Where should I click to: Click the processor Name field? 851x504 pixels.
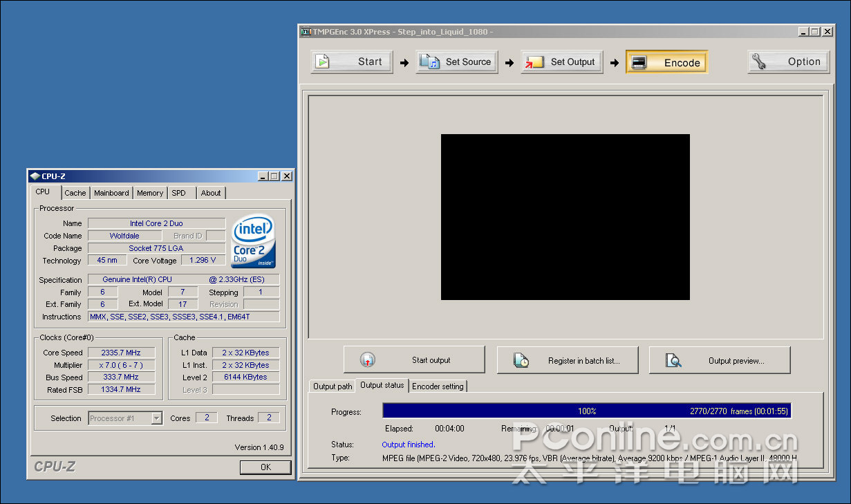click(x=156, y=223)
